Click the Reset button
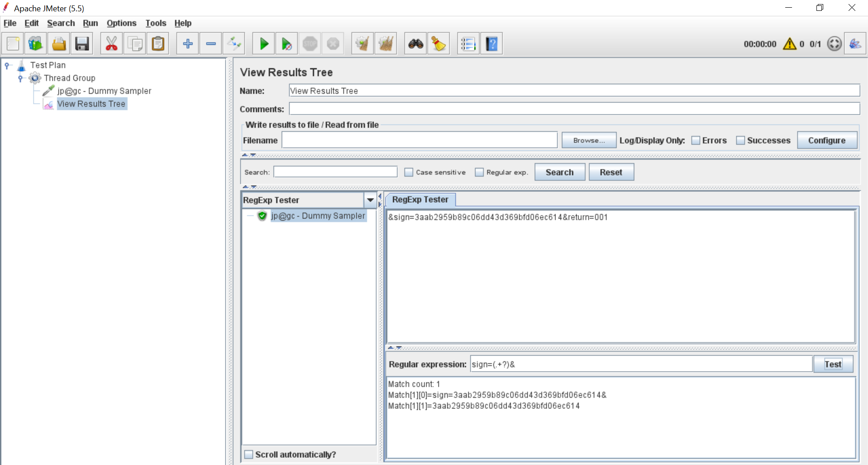This screenshot has height=465, width=868. pos(611,172)
